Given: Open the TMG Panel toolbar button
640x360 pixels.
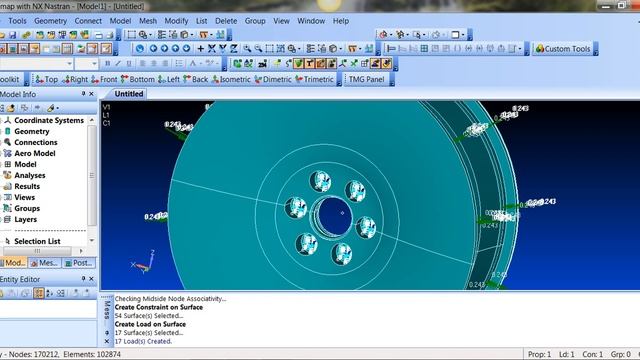Looking at the screenshot, I should coord(366,79).
